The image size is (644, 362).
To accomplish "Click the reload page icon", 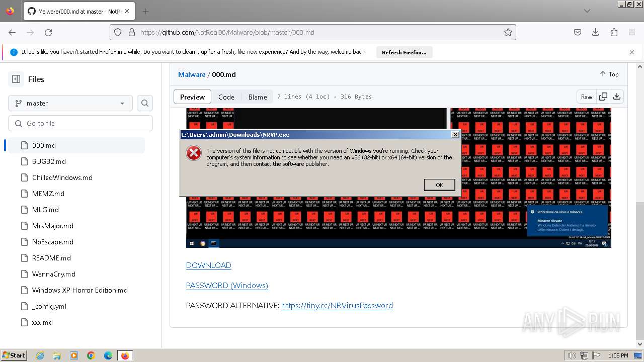I will click(x=48, y=32).
